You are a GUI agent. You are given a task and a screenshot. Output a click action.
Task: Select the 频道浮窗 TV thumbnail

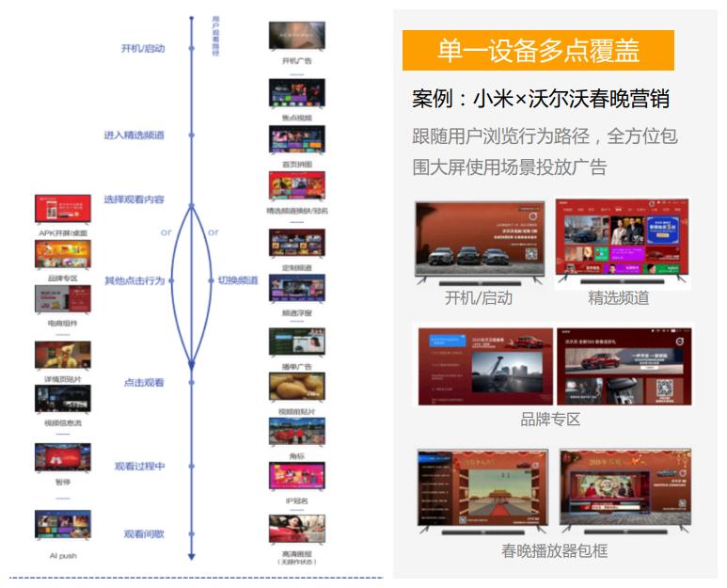[x=297, y=288]
